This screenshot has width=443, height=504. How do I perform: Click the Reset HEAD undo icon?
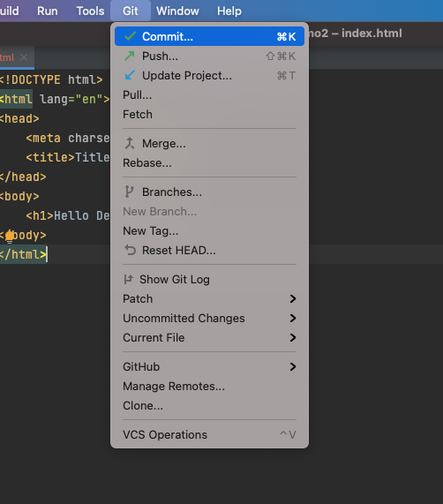[x=130, y=250]
